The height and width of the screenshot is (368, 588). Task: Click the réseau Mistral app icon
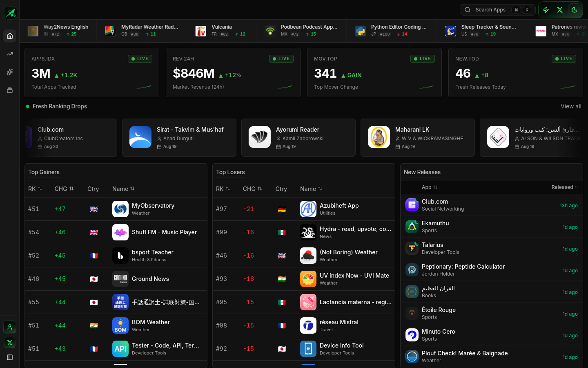pos(308,325)
